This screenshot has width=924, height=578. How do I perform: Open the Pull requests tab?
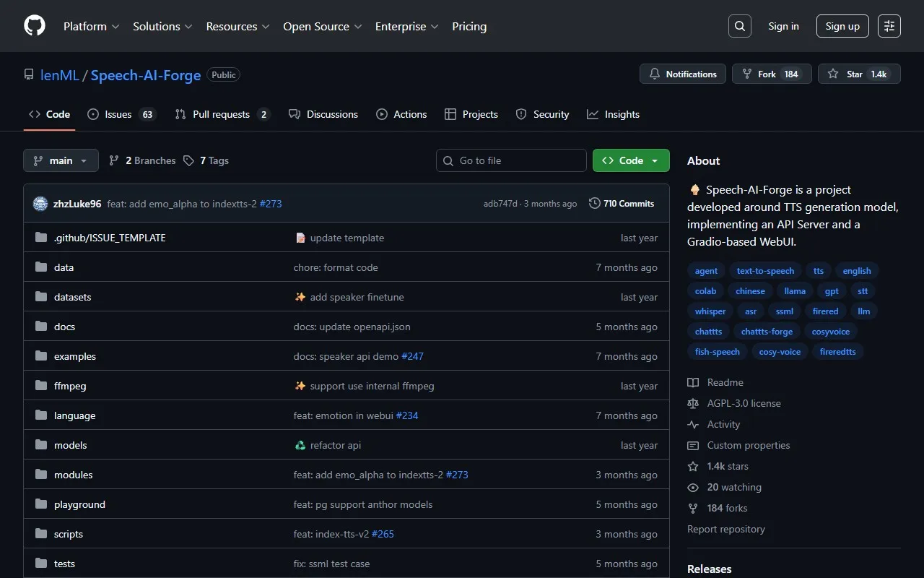pos(222,114)
